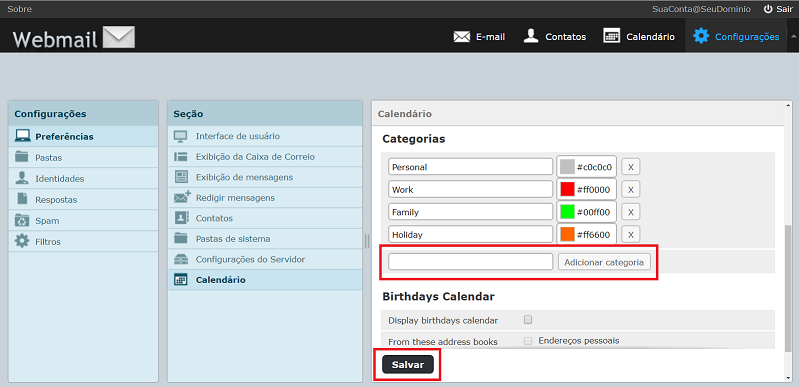Screen dimensions: 799x387
Task: Click the Webmail envelope logo
Action: pyautogui.click(x=119, y=37)
